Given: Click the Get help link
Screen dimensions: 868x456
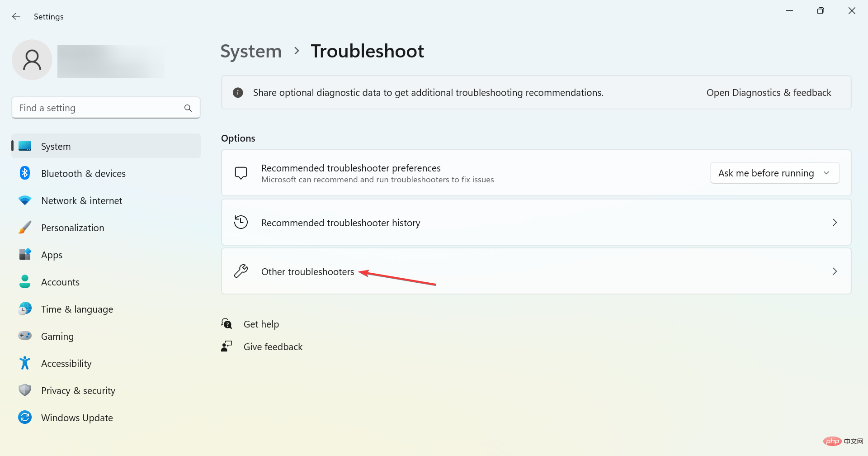Looking at the screenshot, I should pyautogui.click(x=261, y=324).
